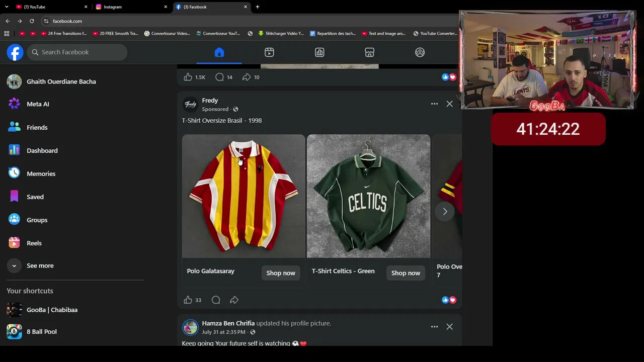
Task: Click the 33 likes count on Fredy post
Action: (198, 300)
